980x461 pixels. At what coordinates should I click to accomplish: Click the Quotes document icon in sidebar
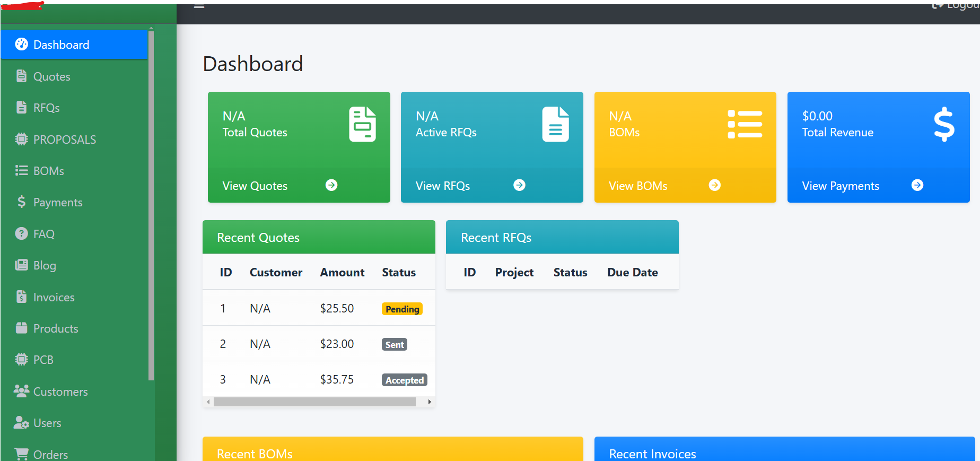pyautogui.click(x=21, y=76)
